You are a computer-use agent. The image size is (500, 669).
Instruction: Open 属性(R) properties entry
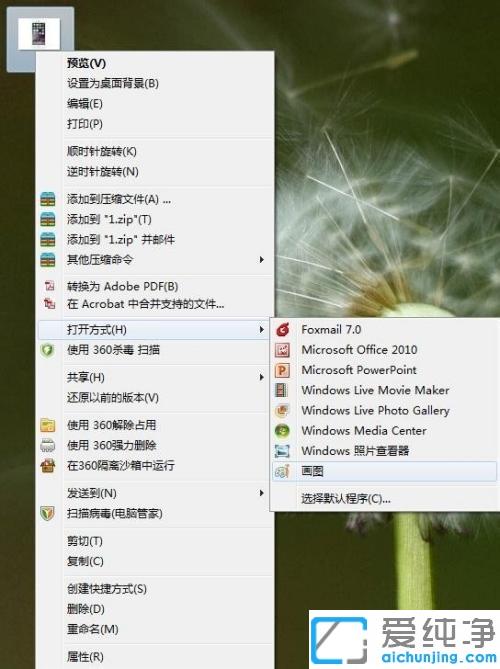click(85, 657)
